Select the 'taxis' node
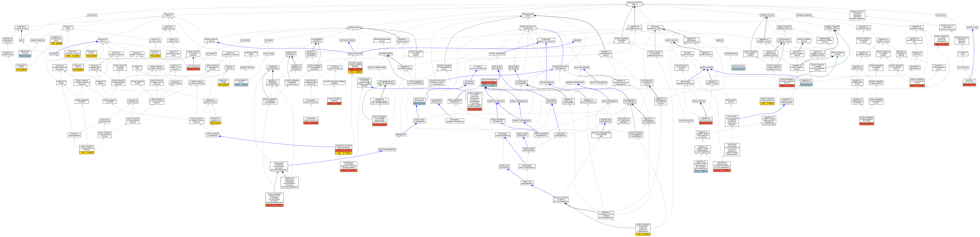This screenshot has height=237, width=980. pos(22,40)
